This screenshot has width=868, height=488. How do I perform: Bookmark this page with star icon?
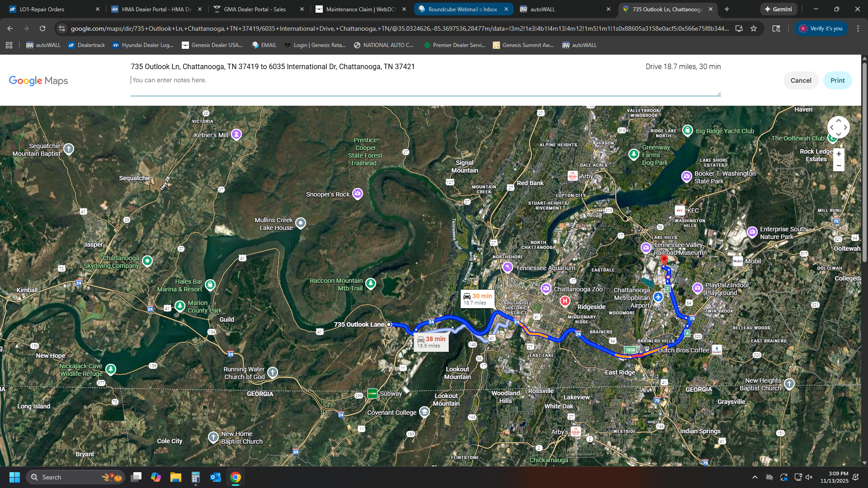click(754, 28)
